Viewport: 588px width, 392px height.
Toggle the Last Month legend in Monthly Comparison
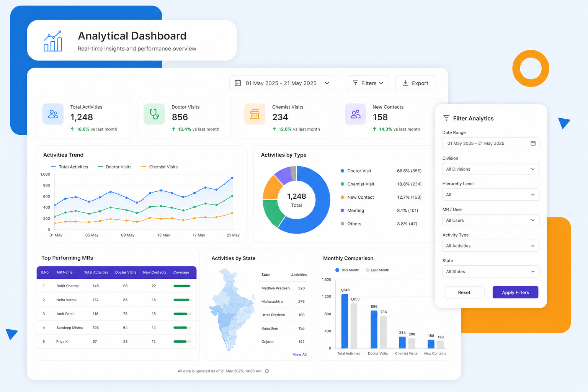pyautogui.click(x=377, y=270)
